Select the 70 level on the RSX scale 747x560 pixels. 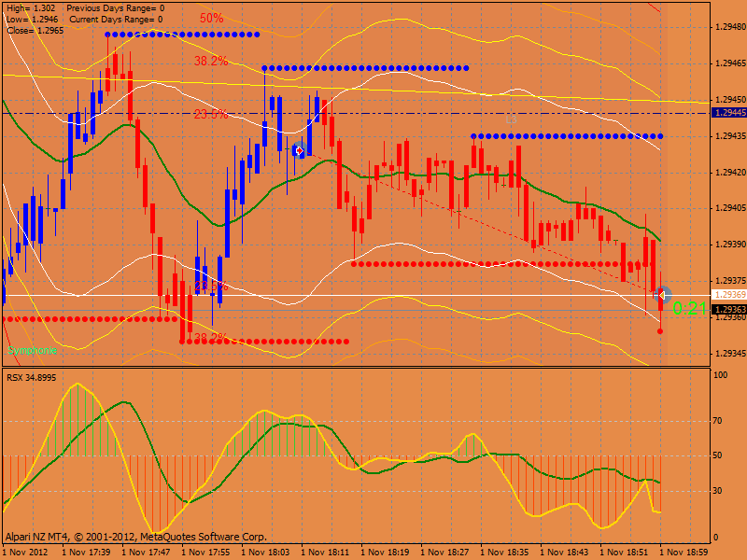717,421
